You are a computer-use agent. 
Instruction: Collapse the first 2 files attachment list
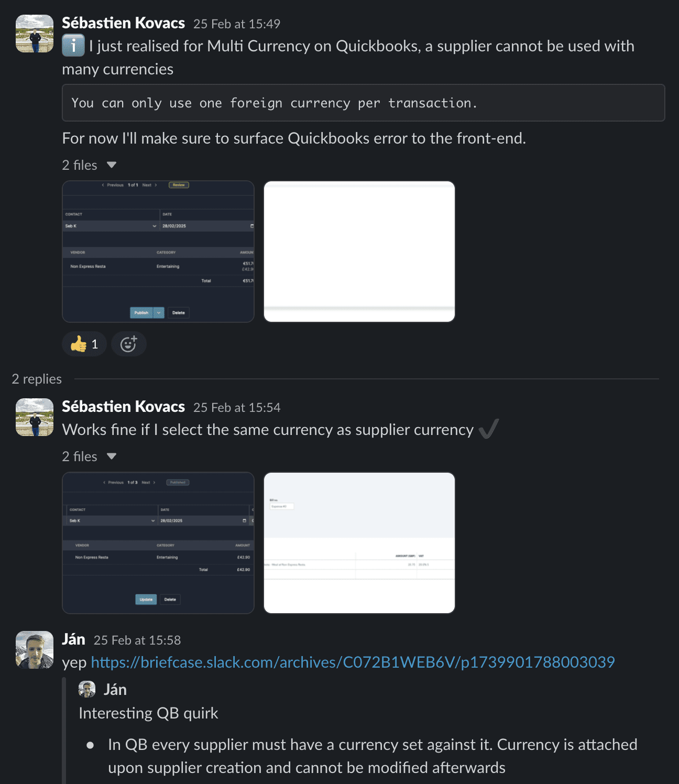[x=112, y=165]
